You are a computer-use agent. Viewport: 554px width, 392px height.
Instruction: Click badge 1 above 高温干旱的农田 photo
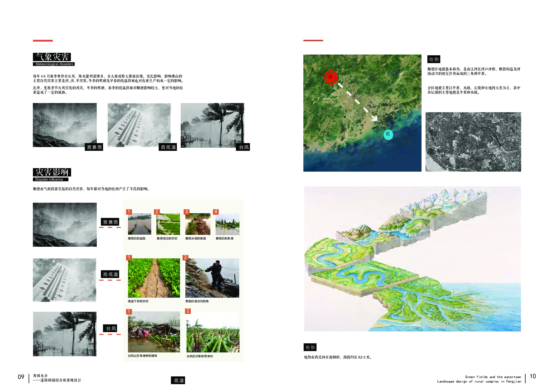coord(129,257)
